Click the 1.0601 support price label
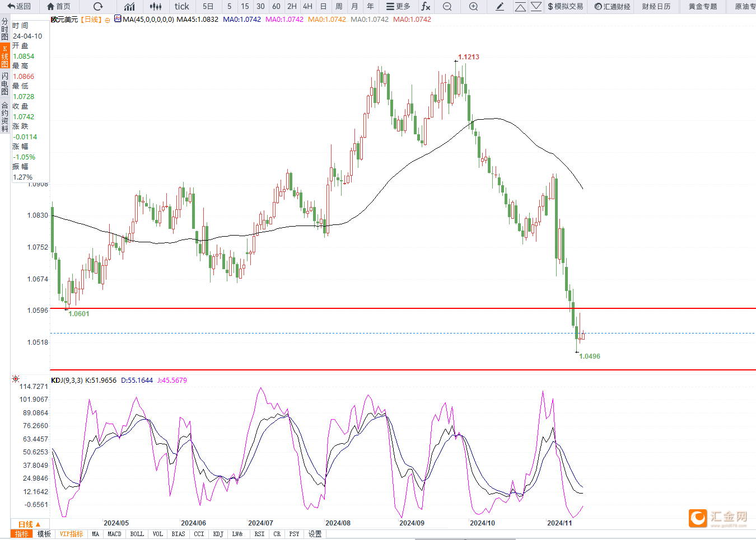The width and height of the screenshot is (756, 540). coord(79,314)
